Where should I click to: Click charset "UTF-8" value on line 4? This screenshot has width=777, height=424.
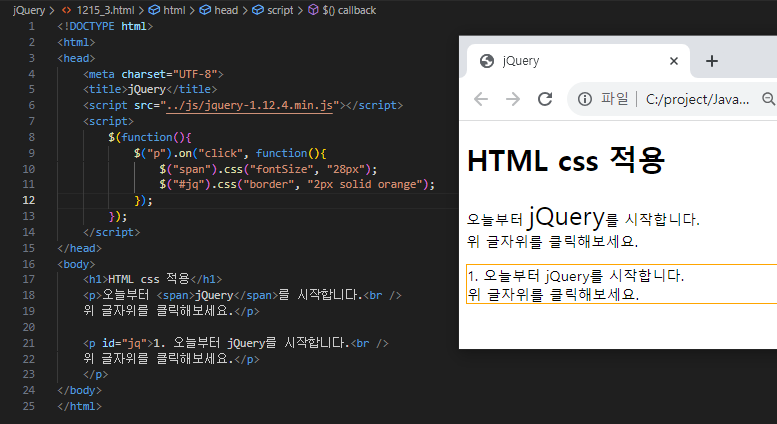[x=195, y=74]
